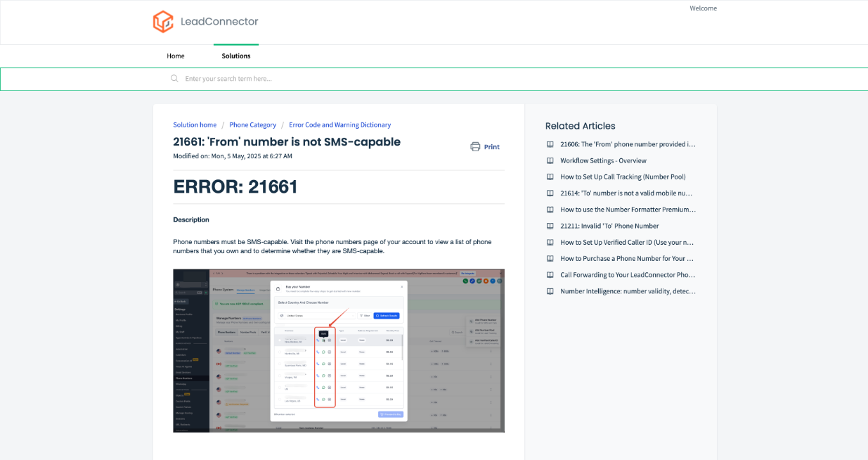Click book icon beside 21211 article
The width and height of the screenshot is (868, 460).
(x=550, y=226)
